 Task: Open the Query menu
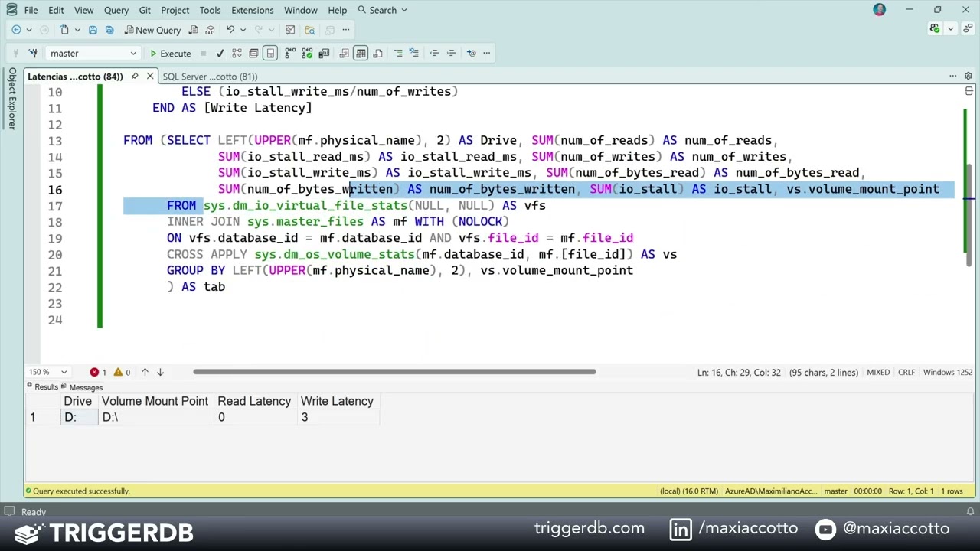coord(116,10)
